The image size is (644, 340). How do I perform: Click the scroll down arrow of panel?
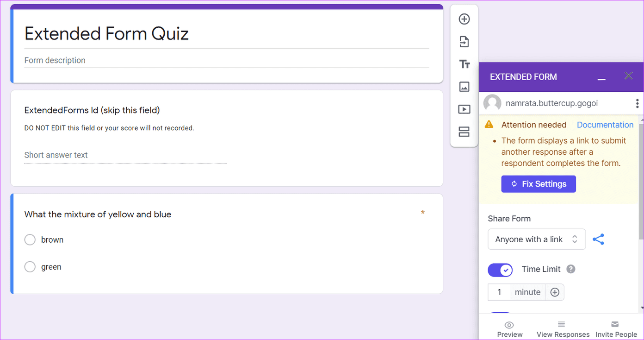tap(641, 307)
